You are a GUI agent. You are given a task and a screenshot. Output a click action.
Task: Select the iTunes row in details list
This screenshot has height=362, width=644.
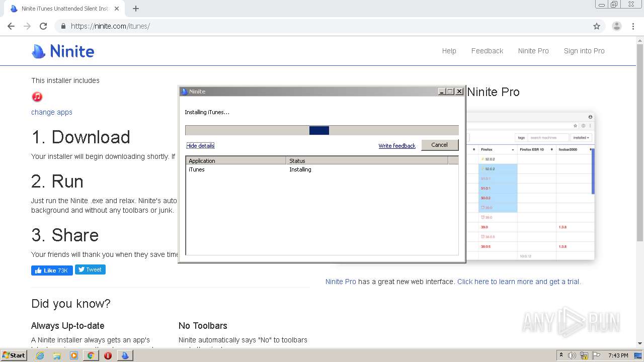tap(322, 169)
